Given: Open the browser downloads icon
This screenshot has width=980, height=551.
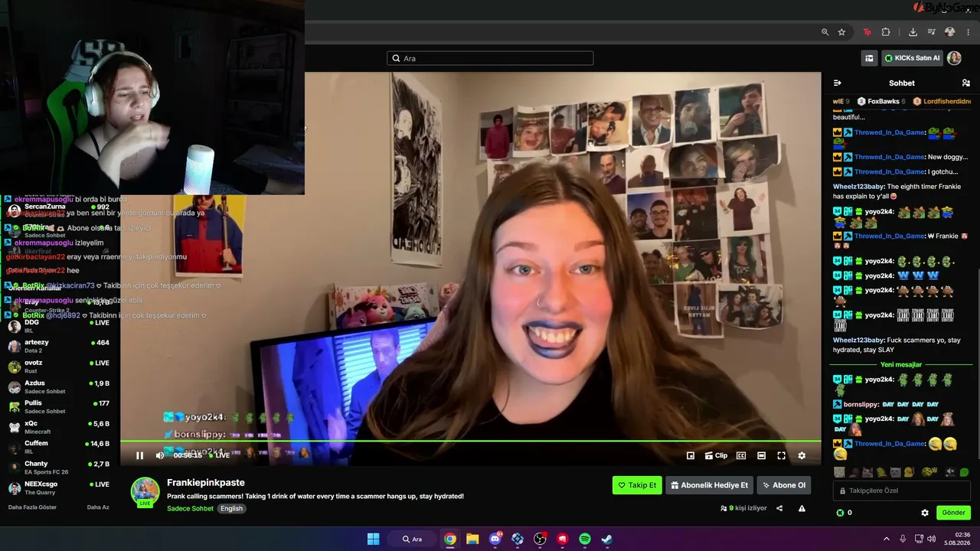Looking at the screenshot, I should [913, 32].
